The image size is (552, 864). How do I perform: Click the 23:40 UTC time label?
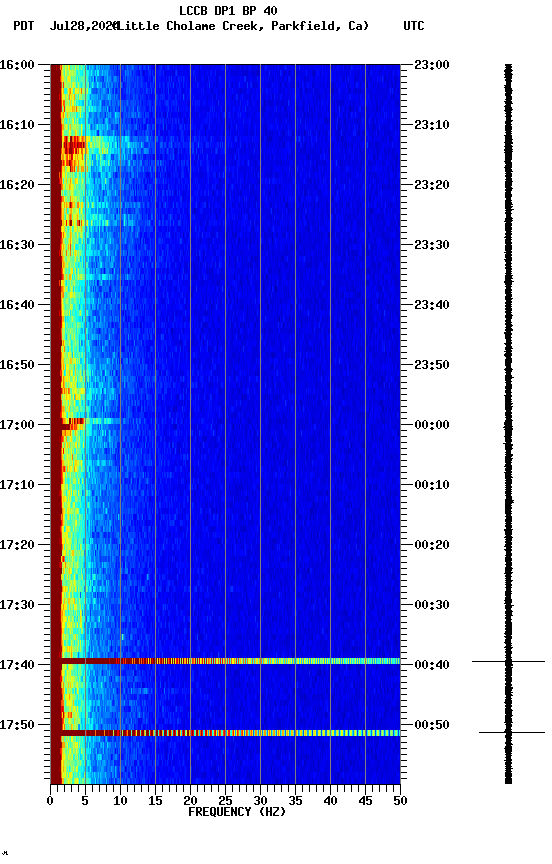(x=432, y=305)
